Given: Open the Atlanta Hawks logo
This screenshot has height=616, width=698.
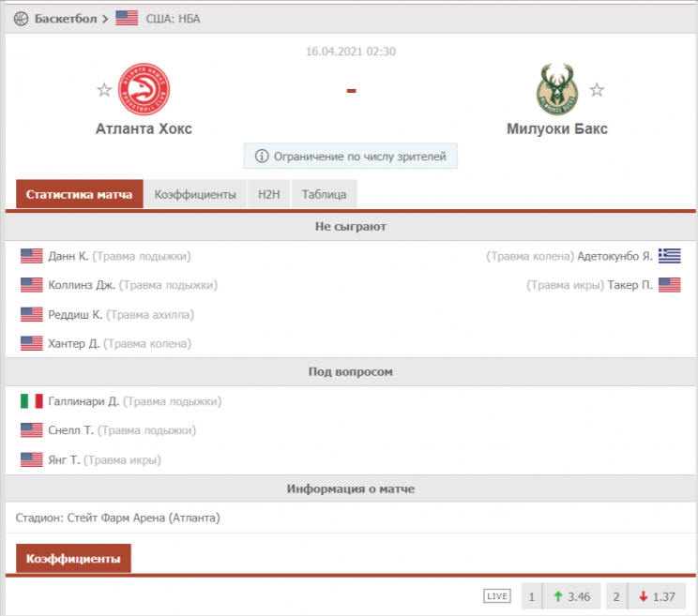Looking at the screenshot, I should (144, 89).
